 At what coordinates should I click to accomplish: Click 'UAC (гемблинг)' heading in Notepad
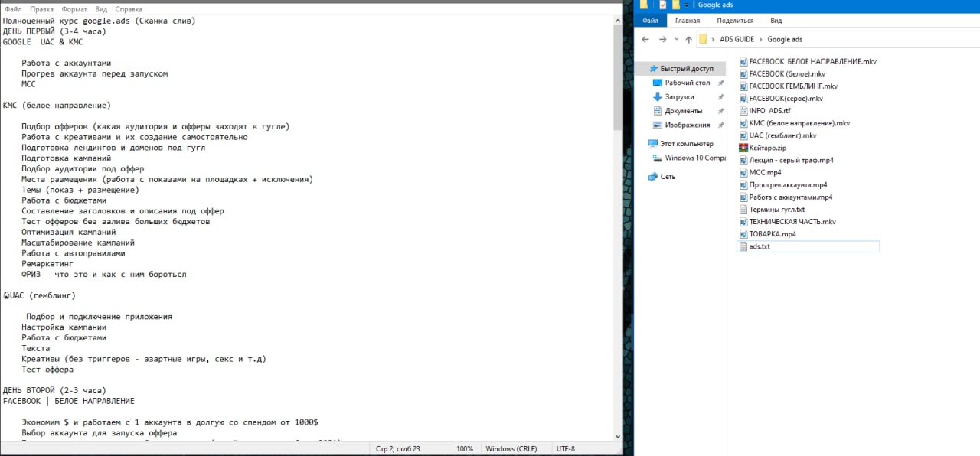click(x=42, y=295)
